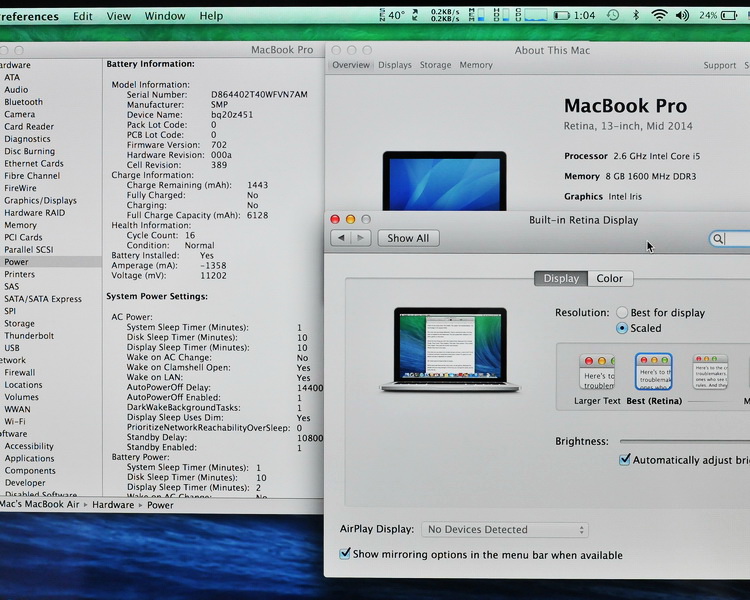Select Wi-Fi in the System Information sidebar
Image resolution: width=750 pixels, height=600 pixels.
coord(15,422)
